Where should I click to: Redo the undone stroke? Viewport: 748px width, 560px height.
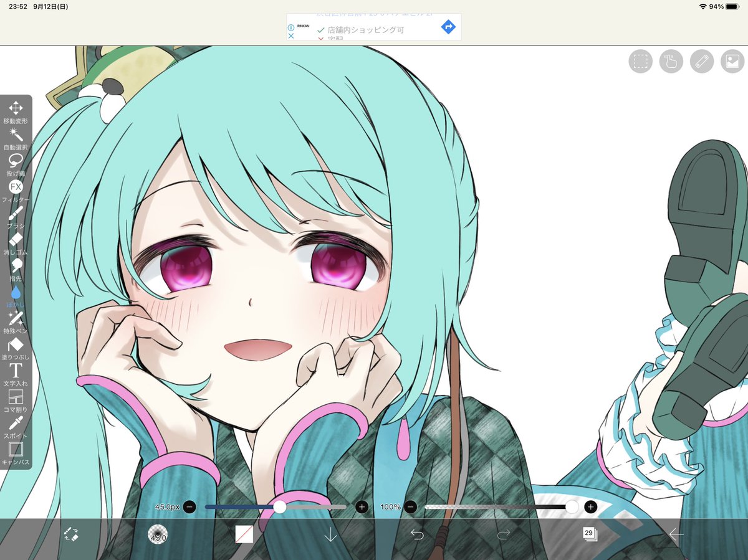503,534
